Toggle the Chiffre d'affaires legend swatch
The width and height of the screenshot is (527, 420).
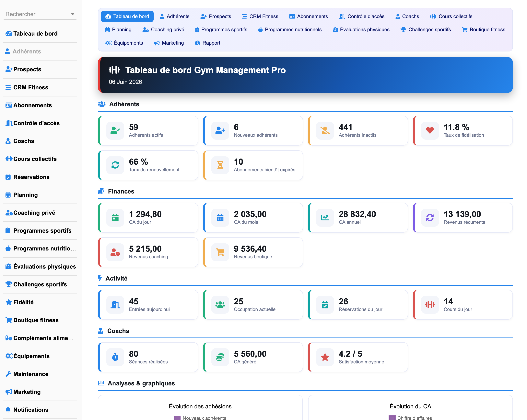tap(392, 418)
